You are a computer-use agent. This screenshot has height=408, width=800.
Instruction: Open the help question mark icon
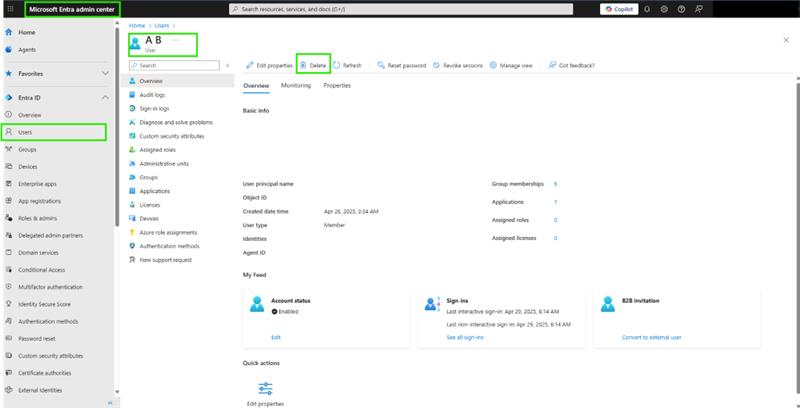coord(681,9)
